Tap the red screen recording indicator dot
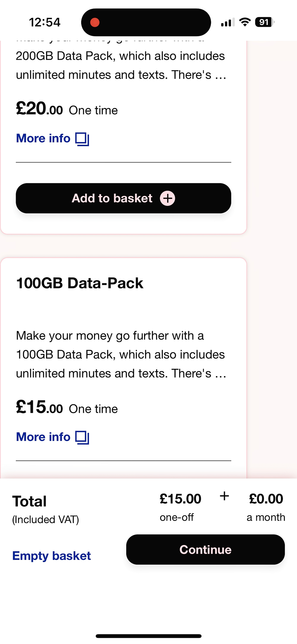The image size is (297, 644). [95, 22]
